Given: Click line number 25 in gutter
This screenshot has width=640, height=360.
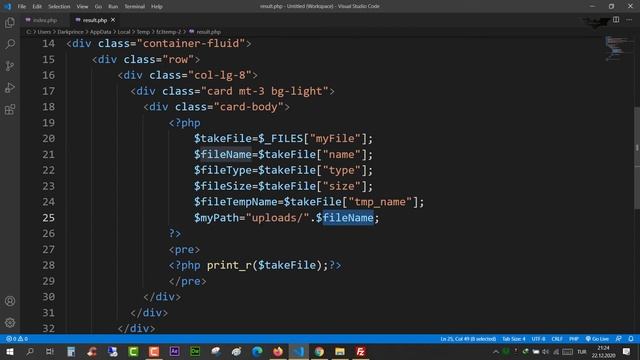Looking at the screenshot, I should point(48,218).
